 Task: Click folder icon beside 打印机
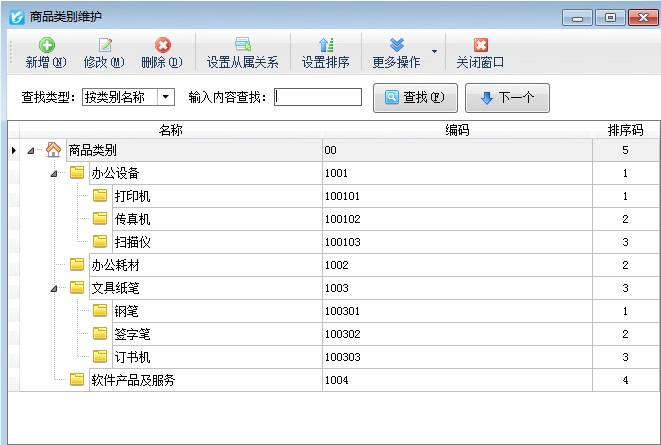[100, 196]
